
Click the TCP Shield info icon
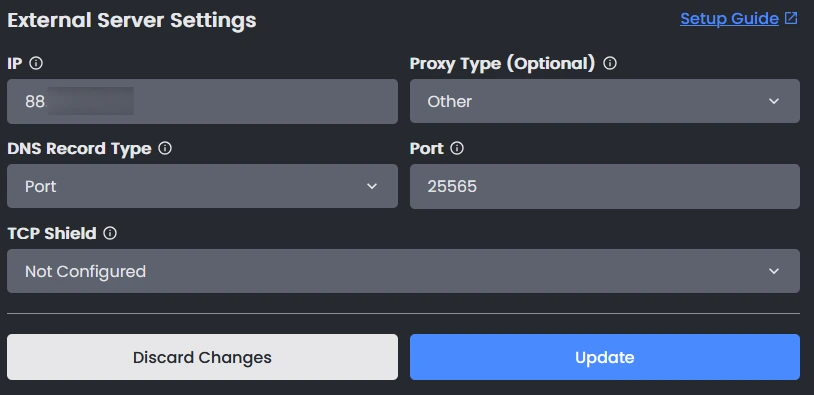110,234
